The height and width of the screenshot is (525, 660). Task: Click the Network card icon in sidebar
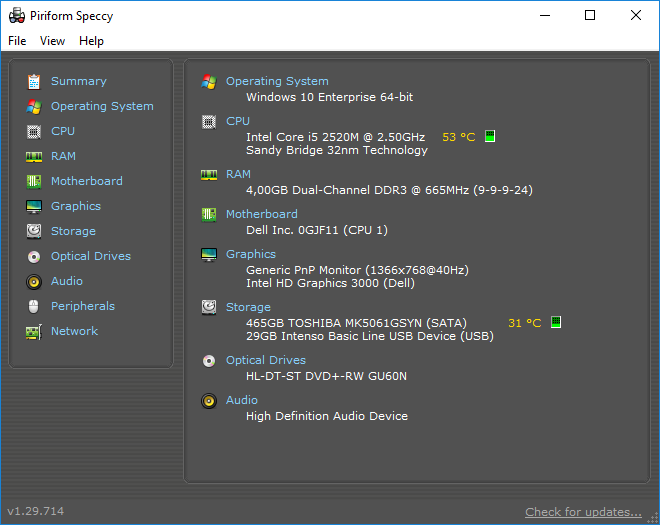[x=34, y=332]
